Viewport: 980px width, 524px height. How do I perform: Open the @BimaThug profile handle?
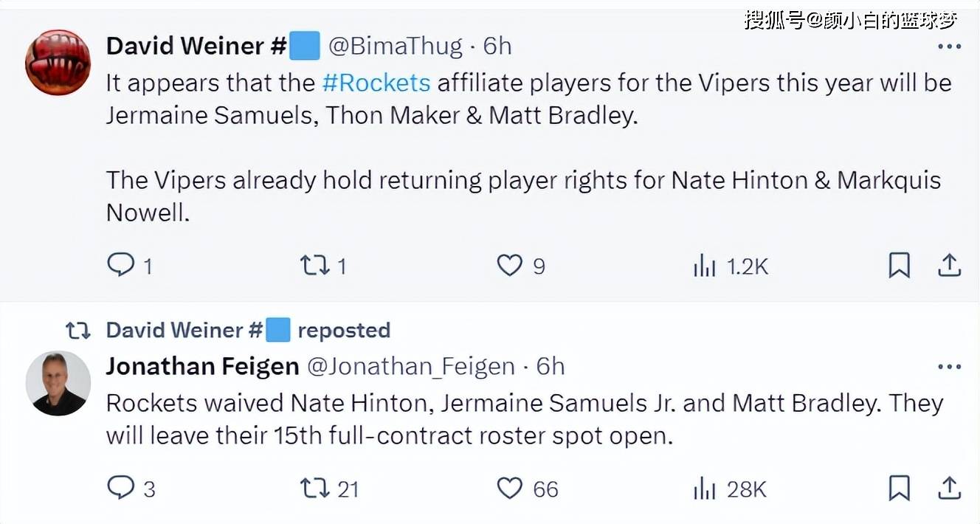tap(396, 46)
